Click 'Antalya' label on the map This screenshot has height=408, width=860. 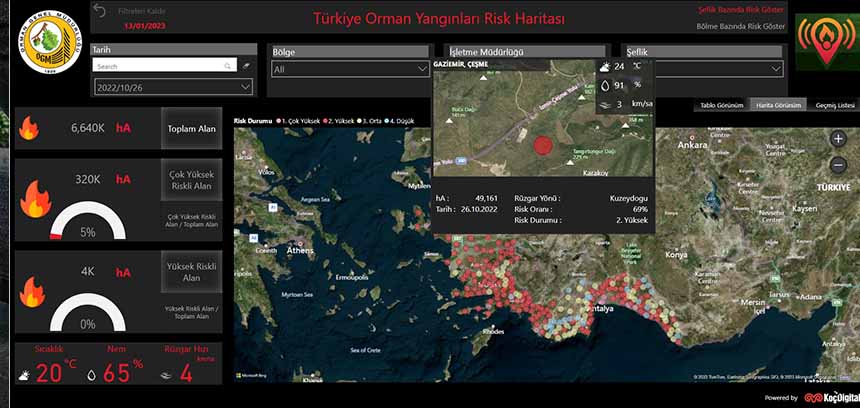tap(600, 309)
